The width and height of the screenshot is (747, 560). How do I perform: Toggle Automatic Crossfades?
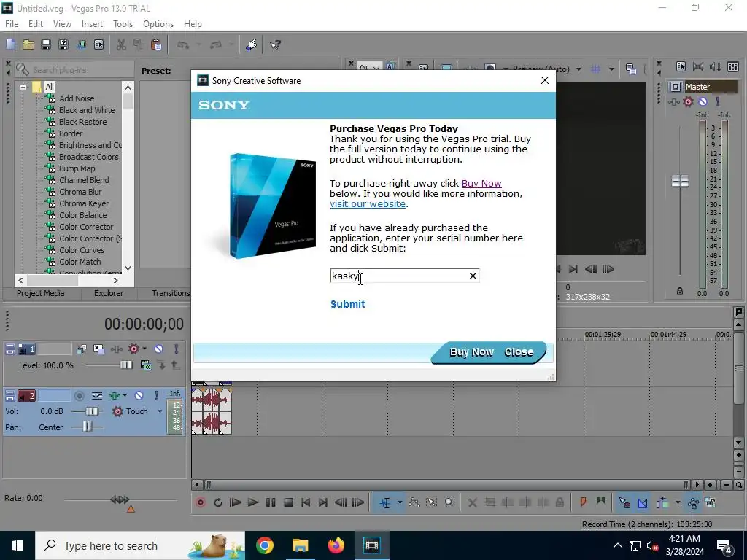[x=643, y=502]
